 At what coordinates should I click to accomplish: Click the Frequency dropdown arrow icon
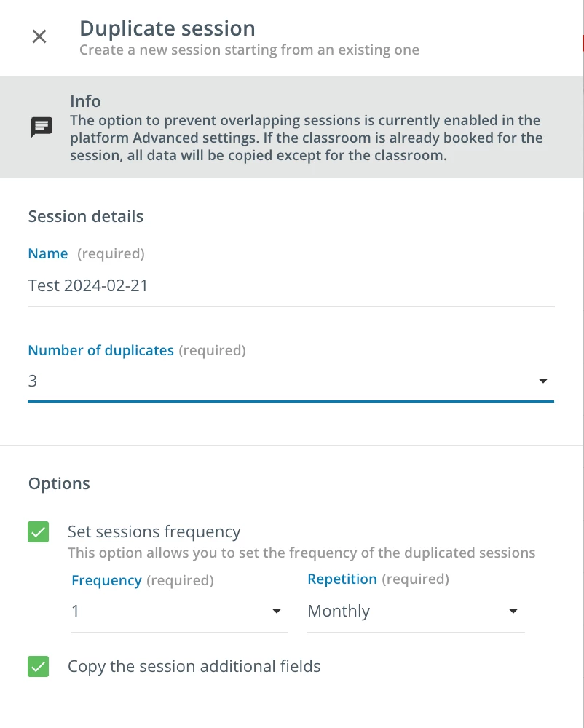coord(277,611)
